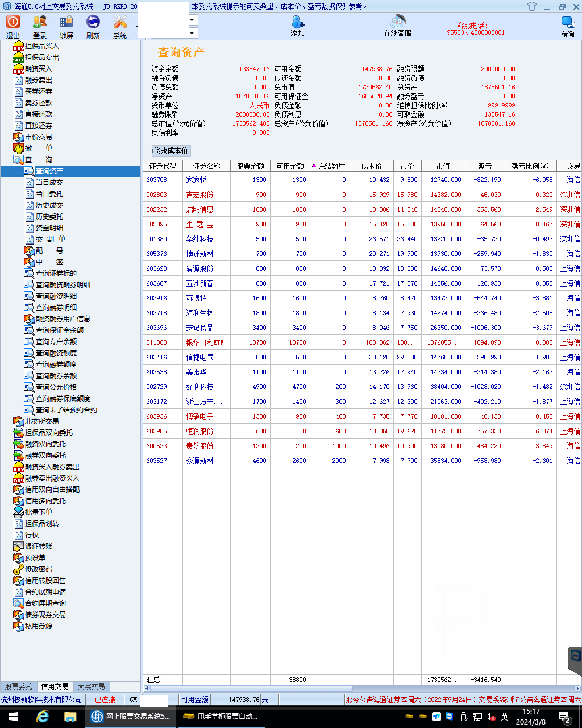Image resolution: width=582 pixels, height=728 pixels.
Task: Open 撤单 cancel order item
Action: pos(38,148)
